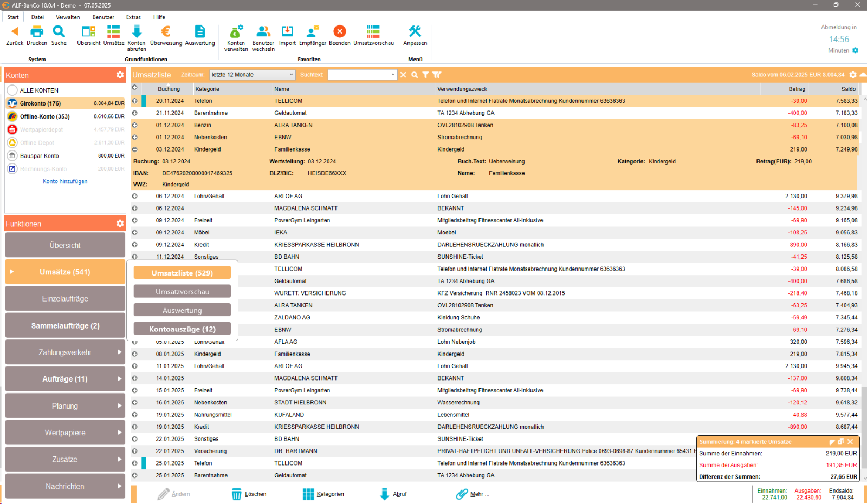This screenshot has width=867, height=504.
Task: Open Konten panel settings gear
Action: click(x=120, y=75)
